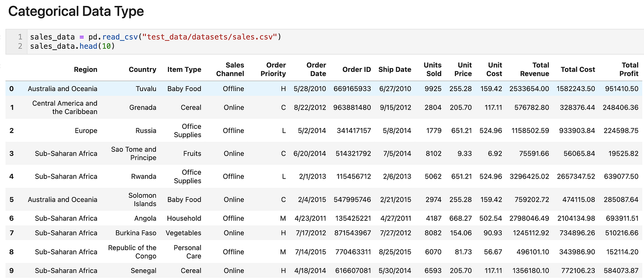Click row index 0

coord(11,88)
